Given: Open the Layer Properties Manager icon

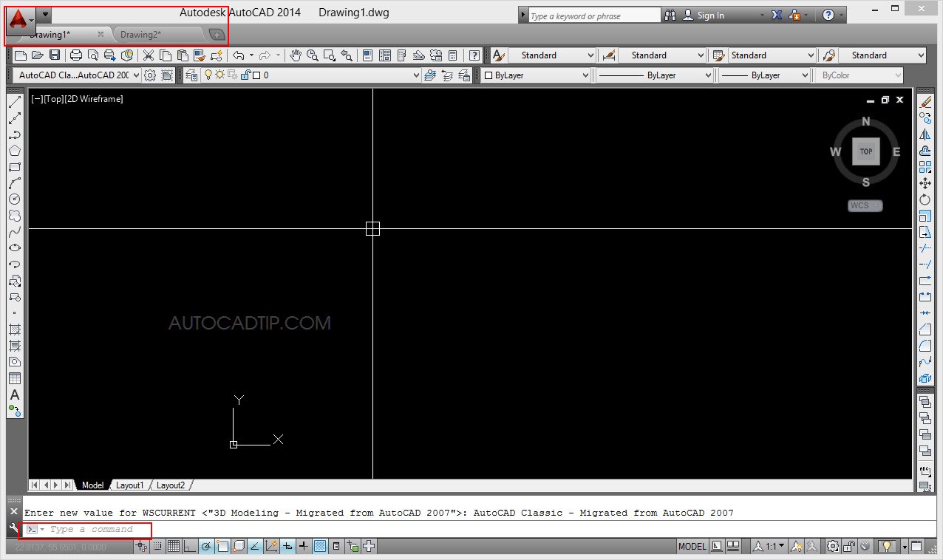Looking at the screenshot, I should pyautogui.click(x=192, y=75).
